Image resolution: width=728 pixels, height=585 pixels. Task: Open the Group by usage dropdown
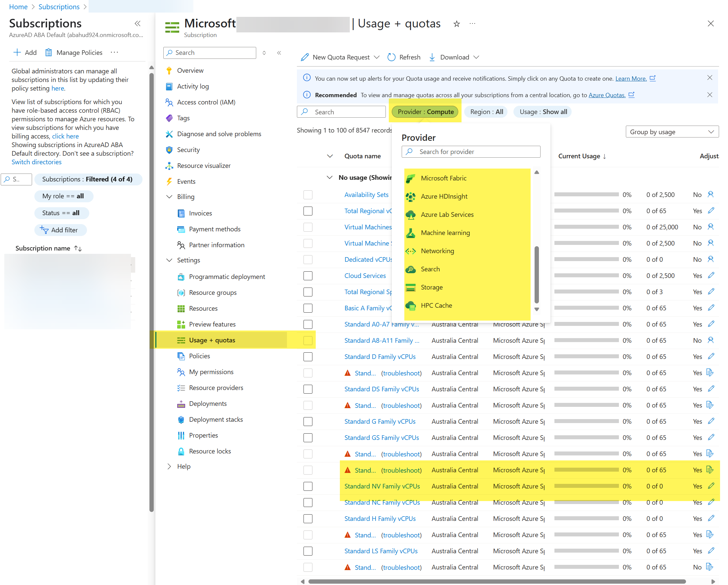pyautogui.click(x=672, y=132)
